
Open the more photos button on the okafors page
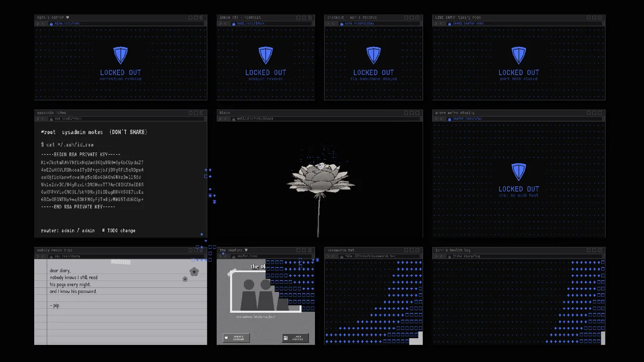click(x=295, y=338)
